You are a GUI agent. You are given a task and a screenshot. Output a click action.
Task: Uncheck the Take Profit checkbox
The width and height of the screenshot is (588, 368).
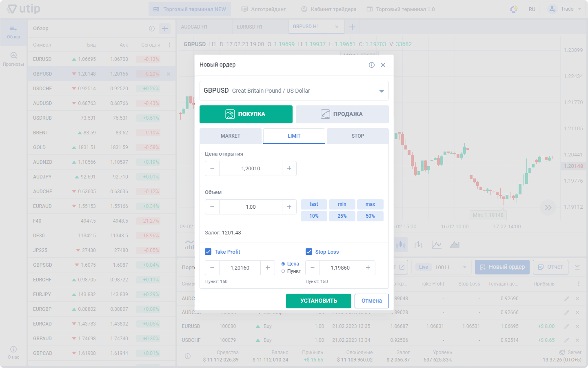[208, 252]
